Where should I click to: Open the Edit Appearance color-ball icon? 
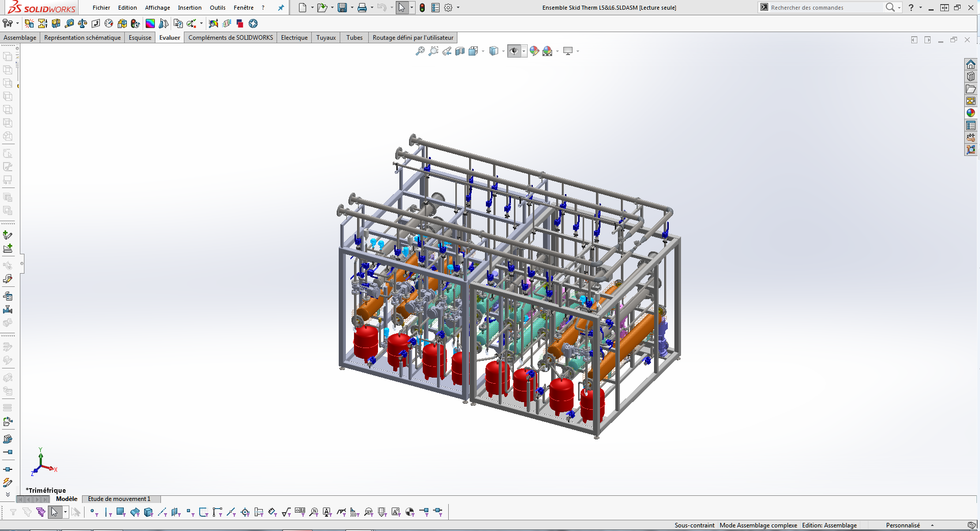point(534,51)
